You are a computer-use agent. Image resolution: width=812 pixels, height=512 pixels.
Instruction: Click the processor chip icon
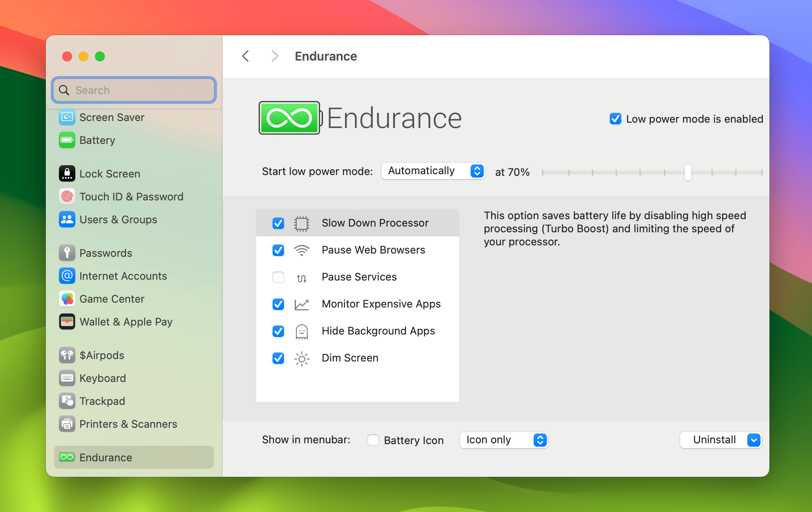pos(302,223)
